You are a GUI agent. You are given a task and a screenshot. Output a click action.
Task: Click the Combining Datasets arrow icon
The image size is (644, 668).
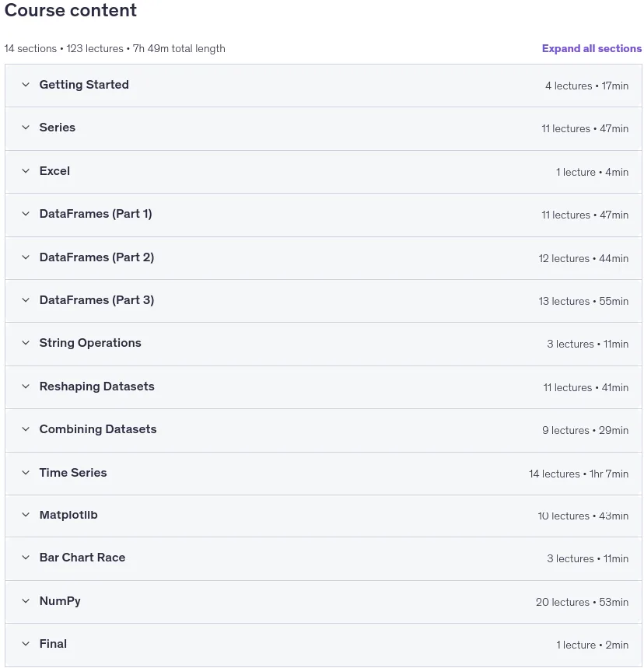coord(26,429)
